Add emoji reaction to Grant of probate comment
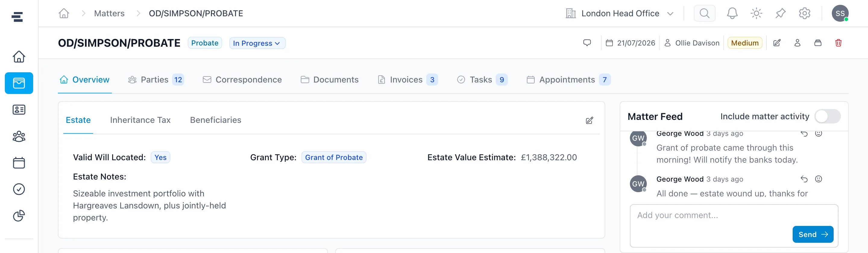This screenshot has width=868, height=253. coord(819,133)
